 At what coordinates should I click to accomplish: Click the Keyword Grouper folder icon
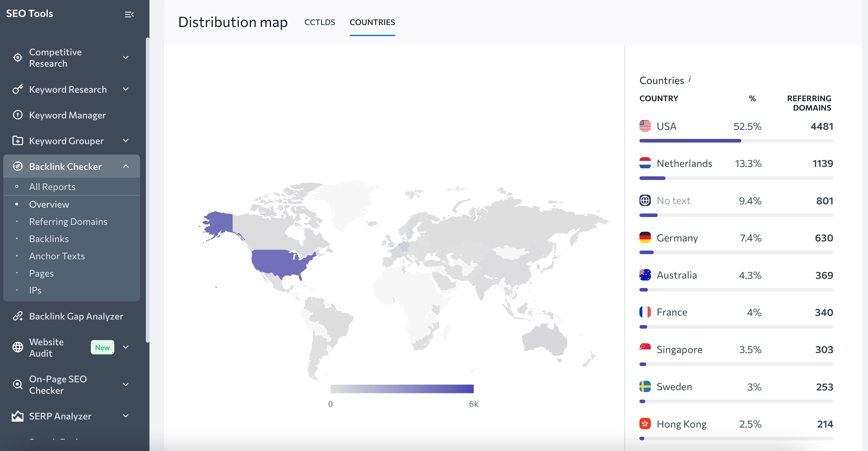[18, 141]
